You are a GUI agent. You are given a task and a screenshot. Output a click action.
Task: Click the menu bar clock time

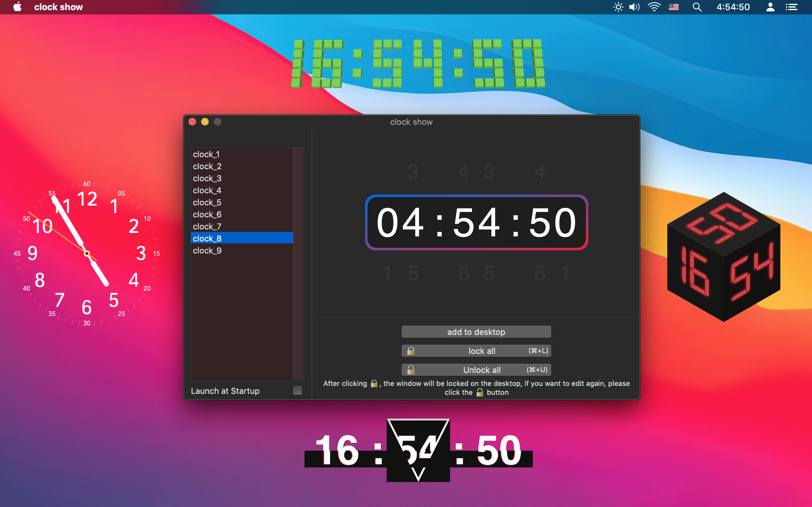[733, 7]
